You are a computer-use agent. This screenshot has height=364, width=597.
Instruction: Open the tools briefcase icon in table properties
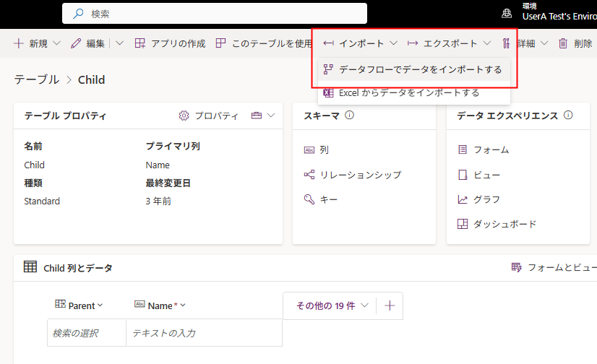coord(257,116)
